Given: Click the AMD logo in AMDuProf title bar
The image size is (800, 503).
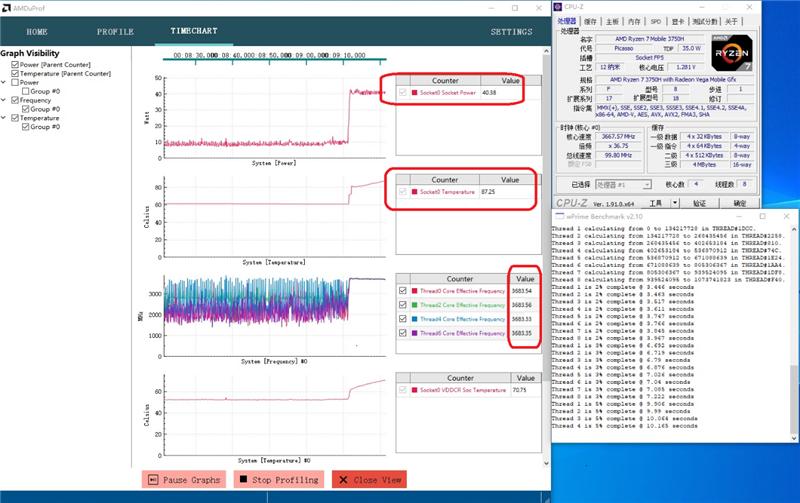Looking at the screenshot, I should click(x=7, y=6).
